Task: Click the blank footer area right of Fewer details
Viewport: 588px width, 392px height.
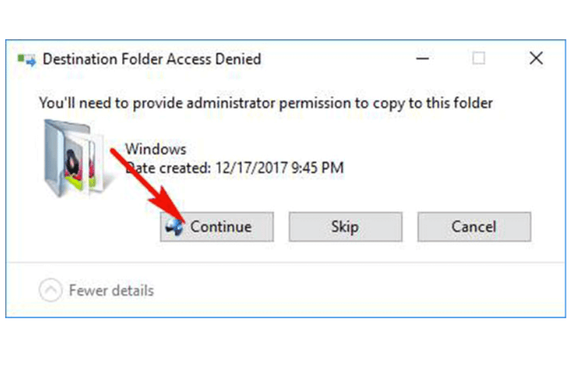Action: [359, 290]
